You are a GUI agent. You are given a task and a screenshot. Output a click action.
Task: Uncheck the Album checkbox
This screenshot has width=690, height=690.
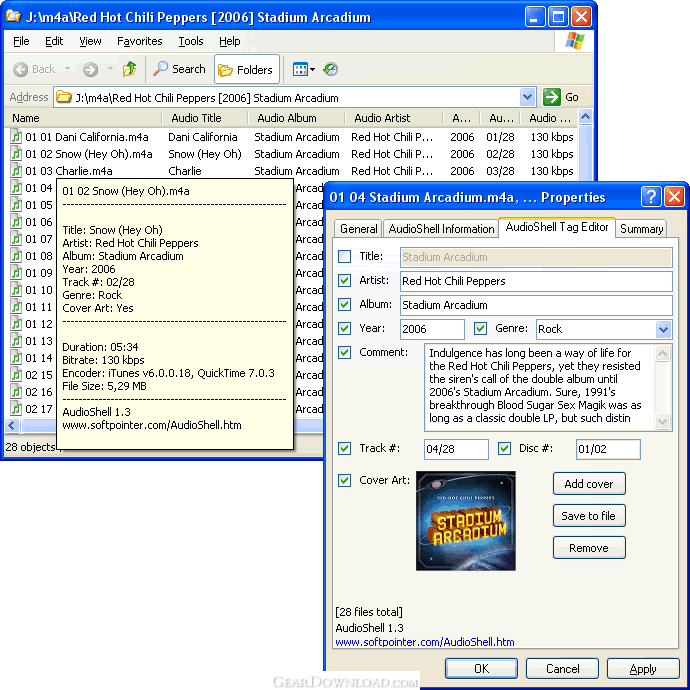[x=345, y=305]
